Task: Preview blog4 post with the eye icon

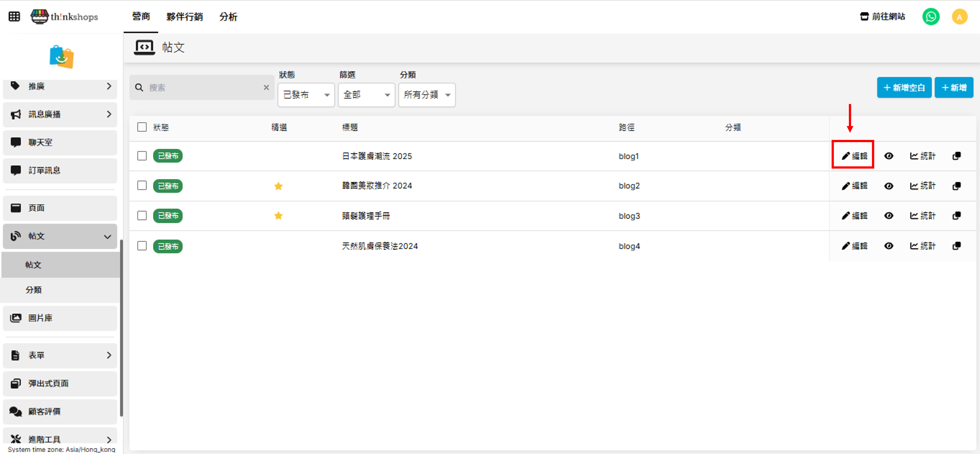Action: (889, 246)
